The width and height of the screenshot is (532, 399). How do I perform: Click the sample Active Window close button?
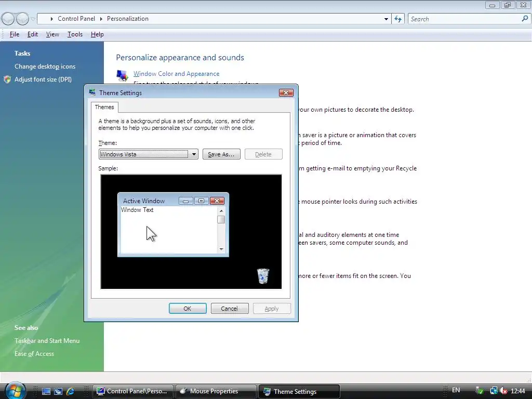[x=217, y=201]
